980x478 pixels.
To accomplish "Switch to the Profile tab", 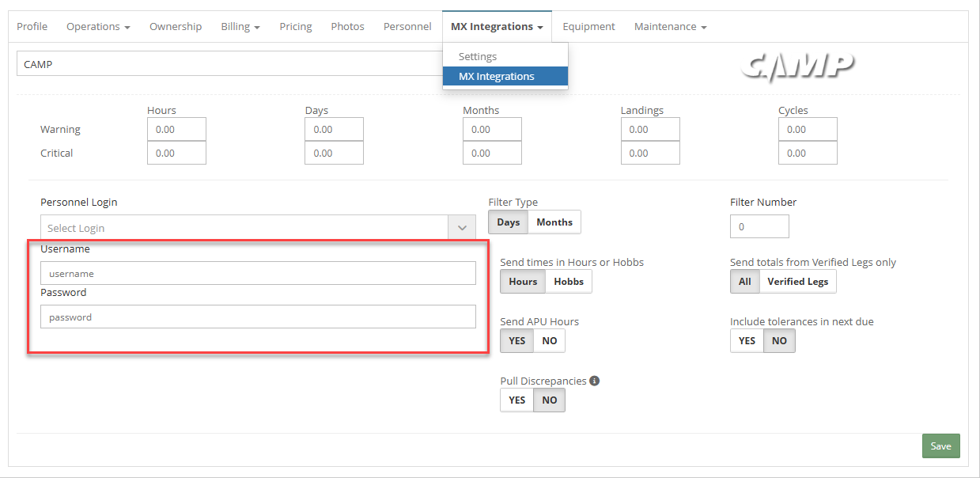I will coord(32,26).
